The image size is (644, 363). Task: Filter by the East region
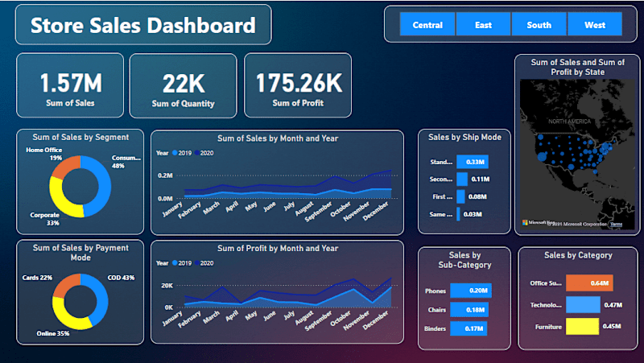point(483,24)
